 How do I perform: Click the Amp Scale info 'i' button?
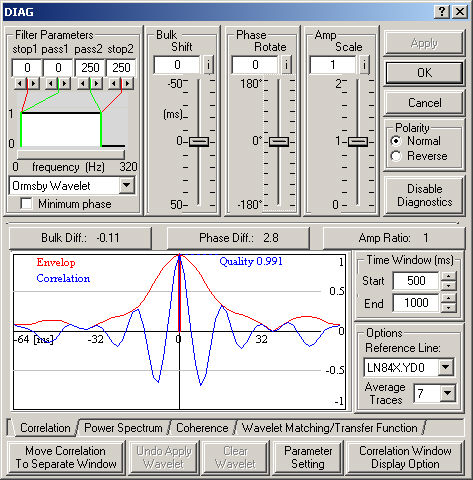(x=364, y=64)
